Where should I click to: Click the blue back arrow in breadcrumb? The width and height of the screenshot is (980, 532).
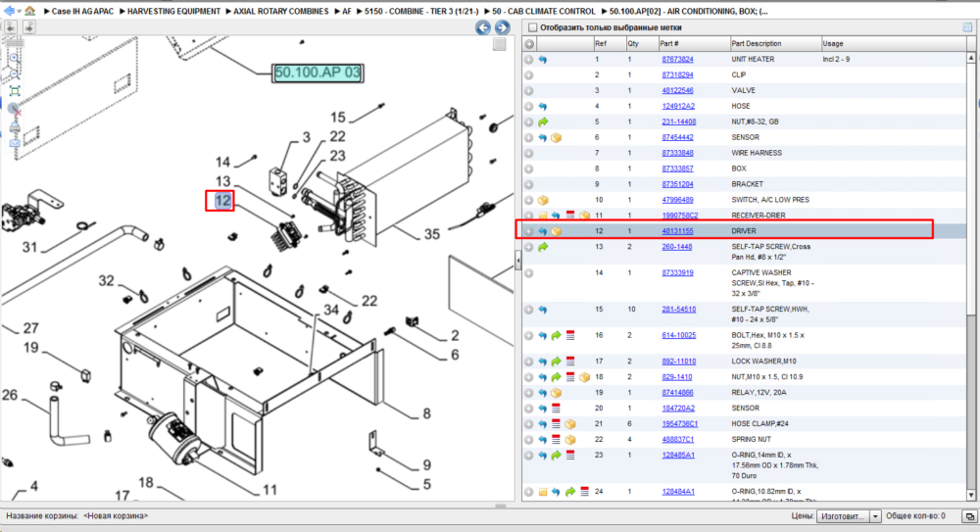8,11
